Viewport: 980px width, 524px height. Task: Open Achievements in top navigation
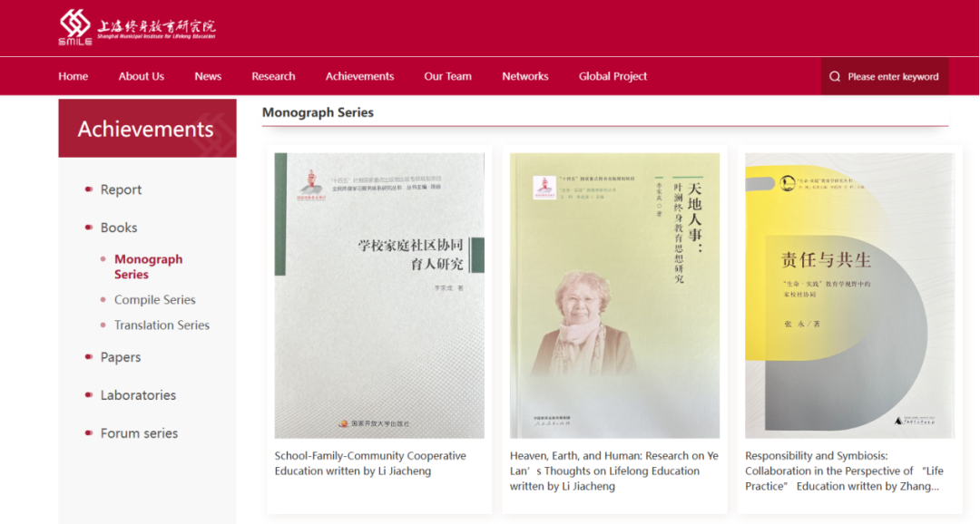click(x=359, y=76)
